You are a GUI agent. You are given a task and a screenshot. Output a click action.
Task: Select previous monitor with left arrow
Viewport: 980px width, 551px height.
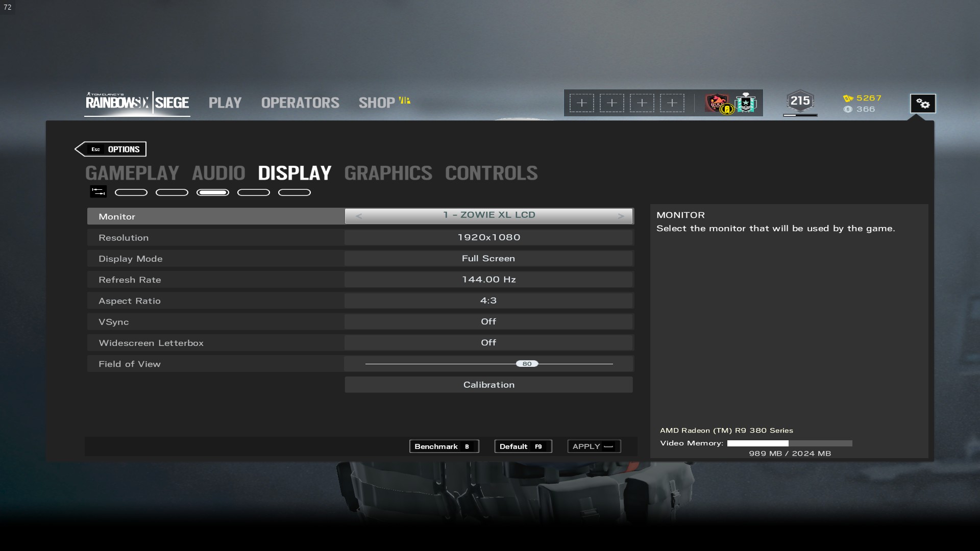359,216
